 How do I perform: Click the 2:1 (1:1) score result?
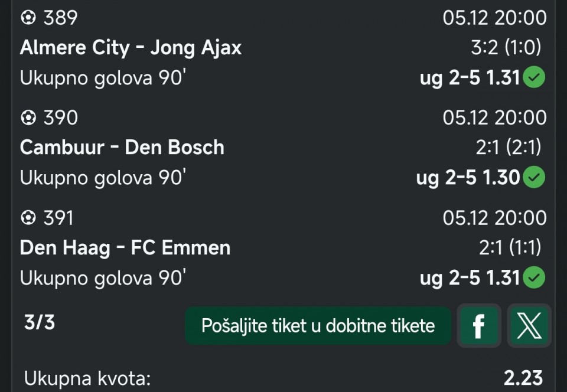510,247
